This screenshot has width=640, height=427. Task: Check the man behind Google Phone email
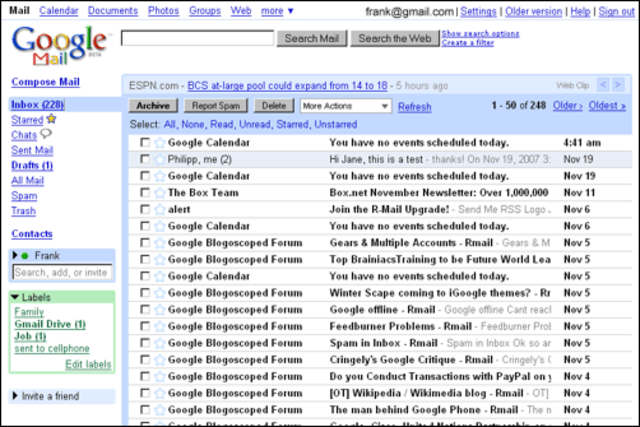pos(144,409)
